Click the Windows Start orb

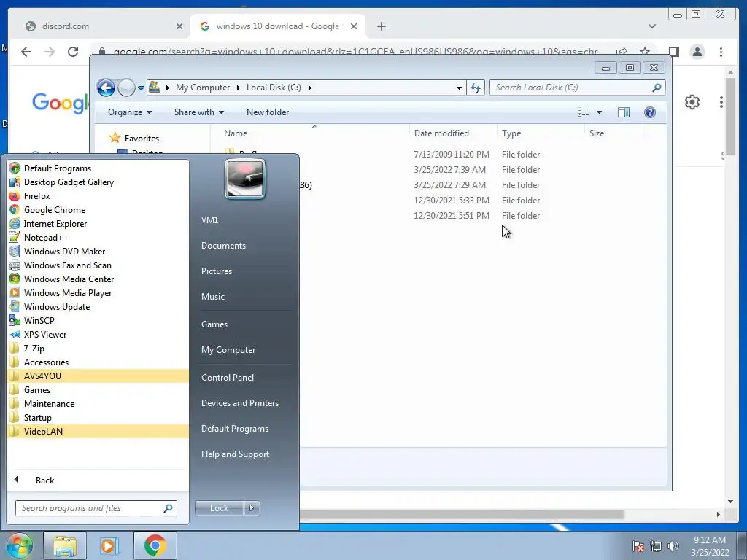[19, 545]
